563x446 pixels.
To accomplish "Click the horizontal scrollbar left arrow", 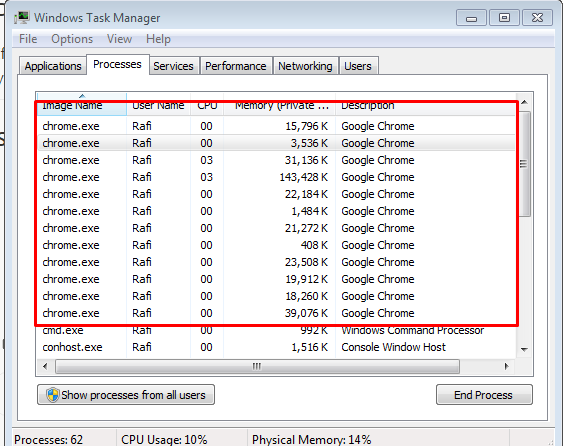I will 45,366.
